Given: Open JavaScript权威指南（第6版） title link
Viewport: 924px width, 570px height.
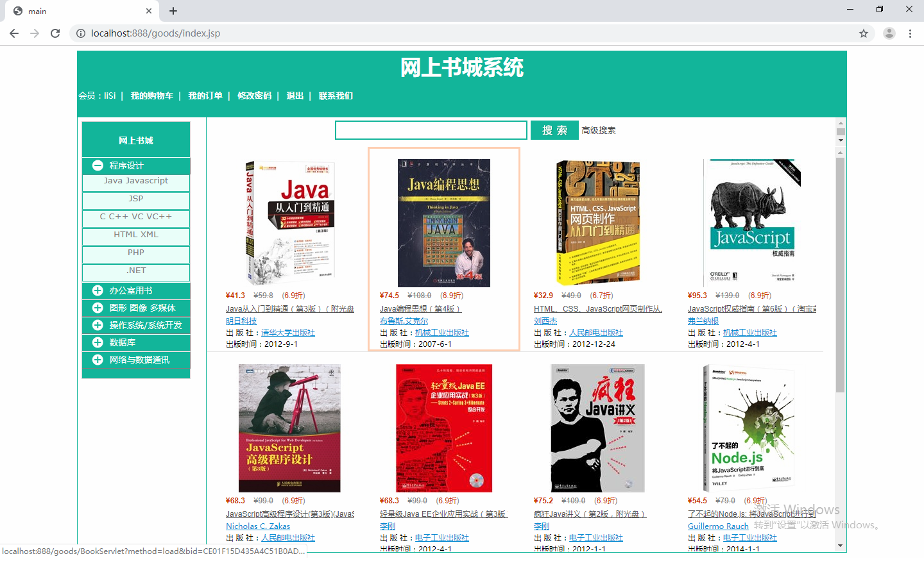Looking at the screenshot, I should pos(752,309).
